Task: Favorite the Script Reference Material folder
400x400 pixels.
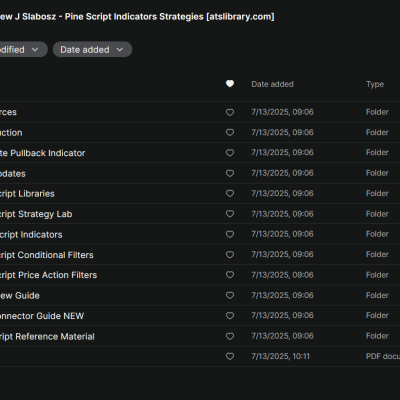Action: (230, 336)
